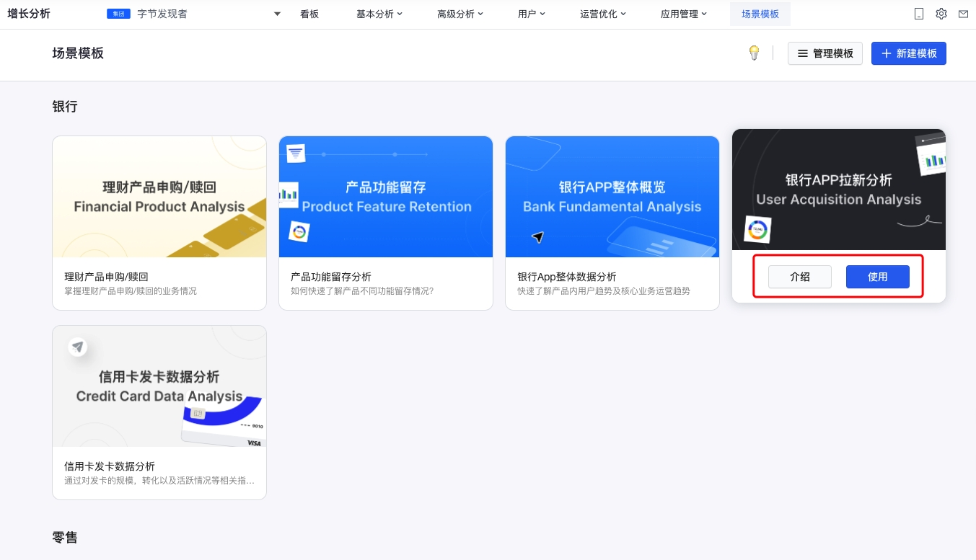The height and width of the screenshot is (560, 976).
Task: Open the 银行APP整体概览 template thumbnail
Action: (612, 197)
